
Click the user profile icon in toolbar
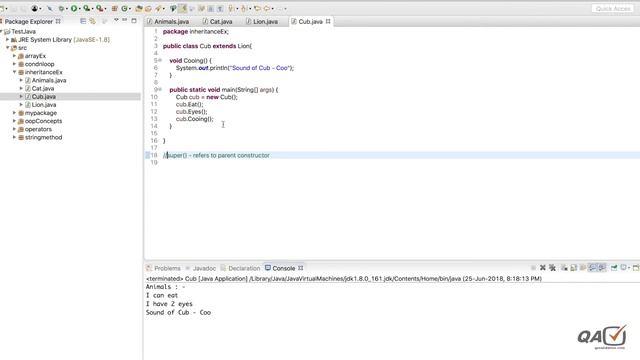(x=35, y=8)
